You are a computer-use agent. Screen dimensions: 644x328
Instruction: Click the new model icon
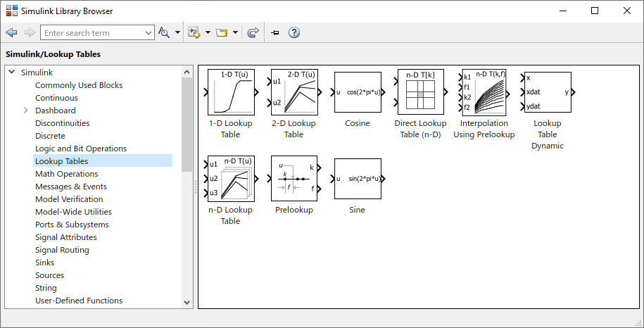(x=194, y=33)
